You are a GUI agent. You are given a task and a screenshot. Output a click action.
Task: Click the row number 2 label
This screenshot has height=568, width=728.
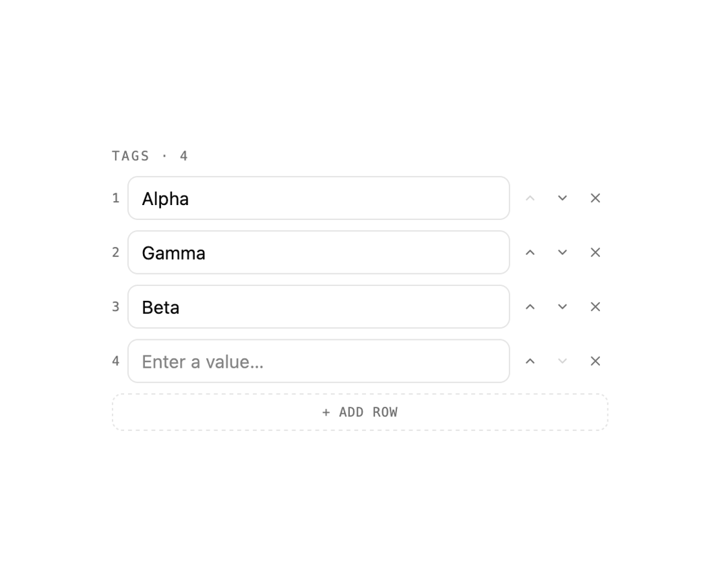pyautogui.click(x=116, y=252)
